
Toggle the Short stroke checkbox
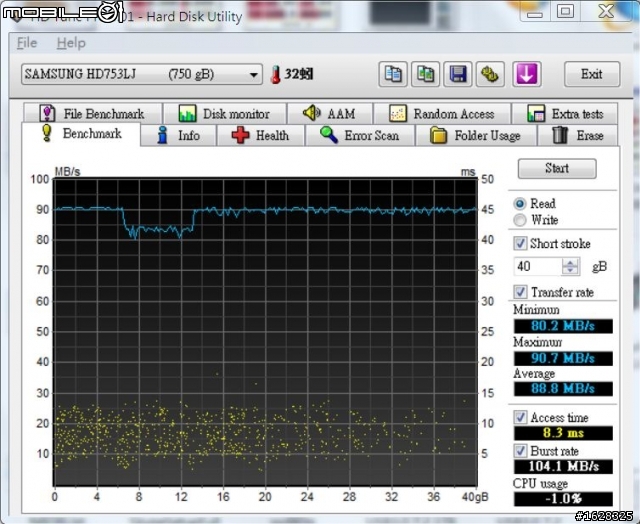click(520, 244)
